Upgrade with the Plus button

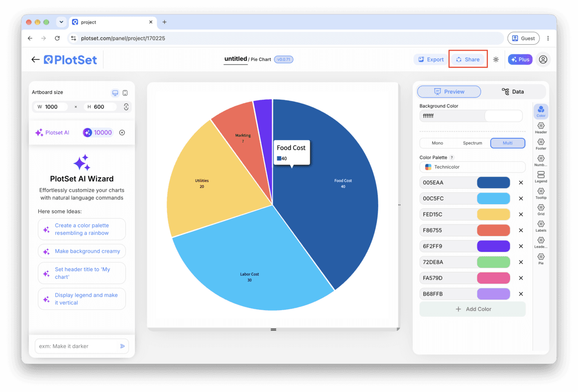coord(520,60)
